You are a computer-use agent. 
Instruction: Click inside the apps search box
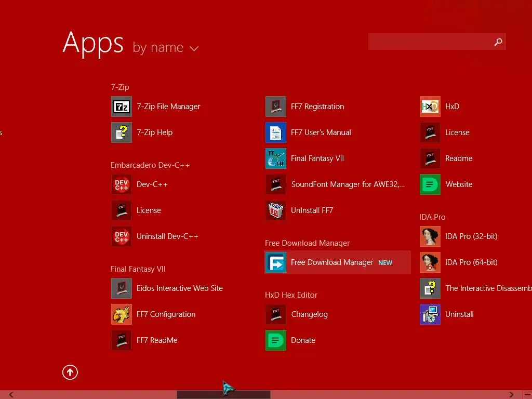(x=437, y=42)
